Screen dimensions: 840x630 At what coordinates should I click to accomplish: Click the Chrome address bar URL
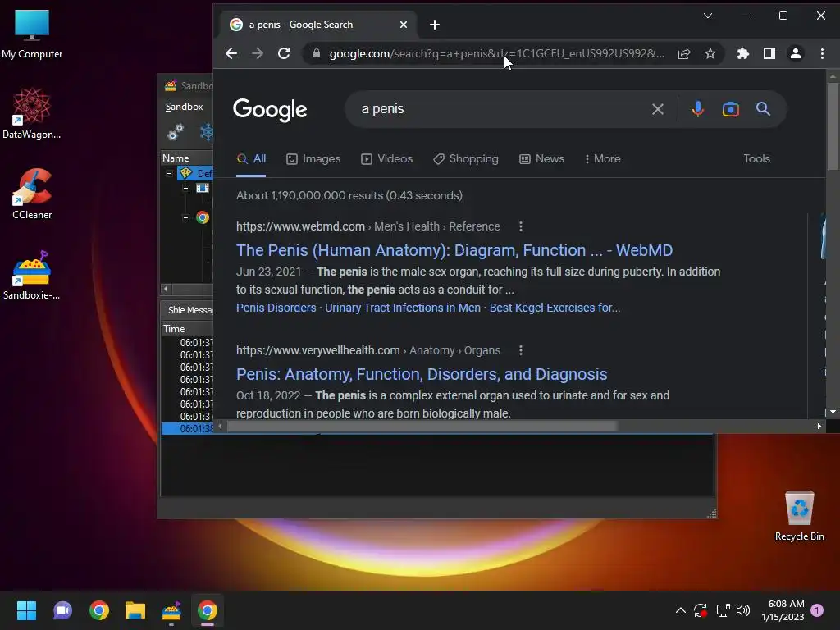[496, 53]
